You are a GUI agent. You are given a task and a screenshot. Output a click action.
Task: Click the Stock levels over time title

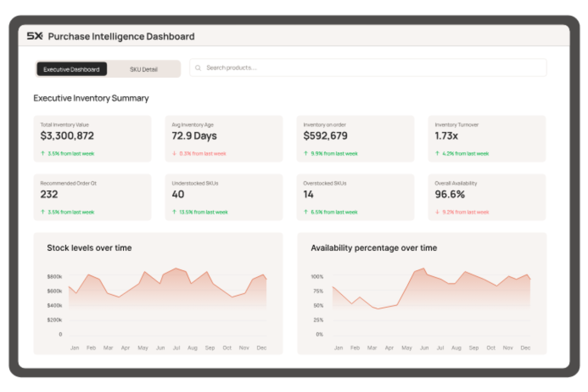coord(89,248)
